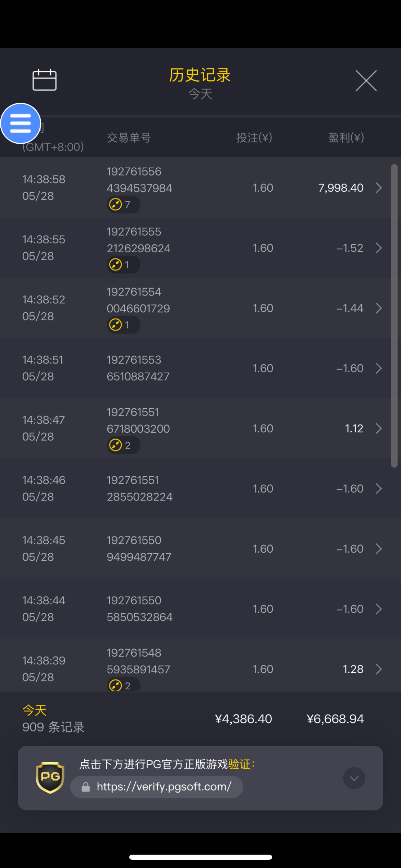Close the history records panel
The image size is (401, 868).
point(366,81)
